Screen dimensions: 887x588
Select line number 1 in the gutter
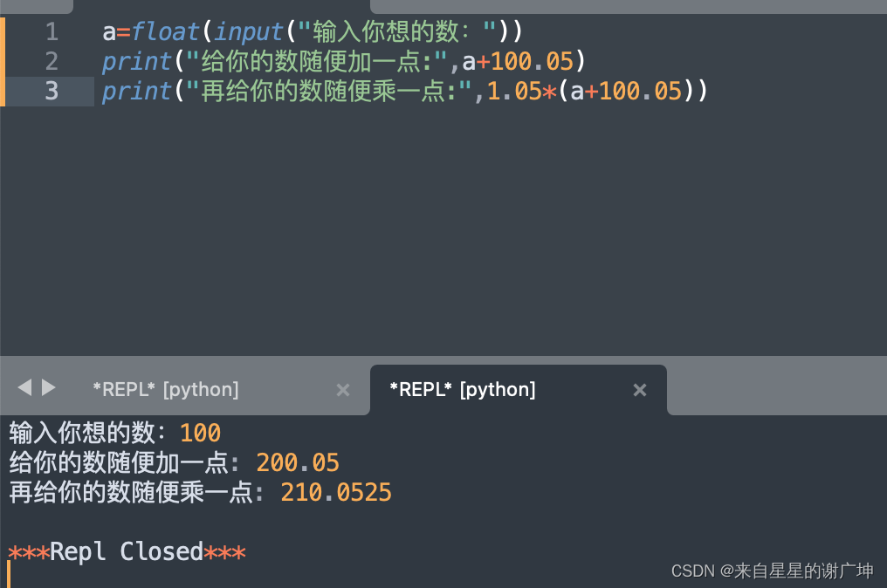pos(51,31)
